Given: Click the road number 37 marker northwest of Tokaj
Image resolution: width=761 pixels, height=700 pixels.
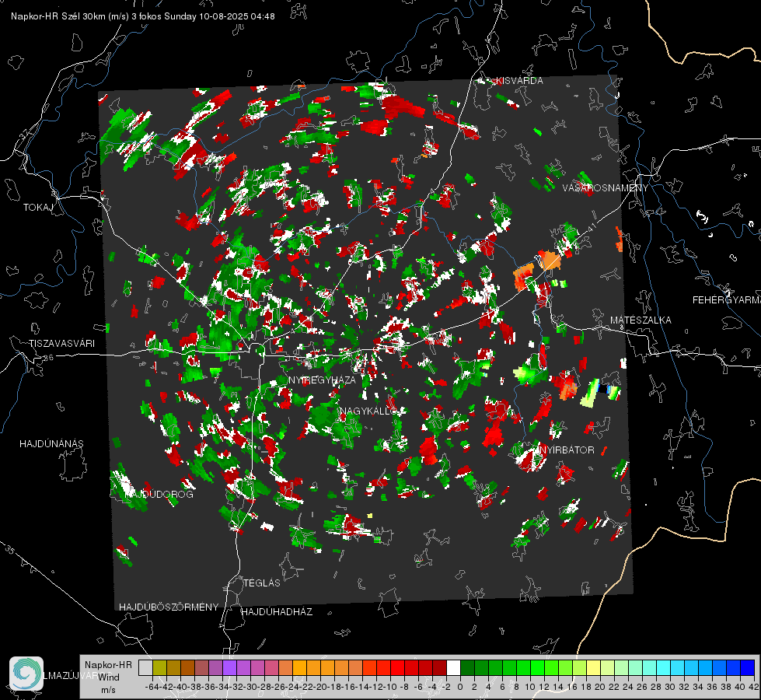Looking at the screenshot, I should [x=25, y=133].
